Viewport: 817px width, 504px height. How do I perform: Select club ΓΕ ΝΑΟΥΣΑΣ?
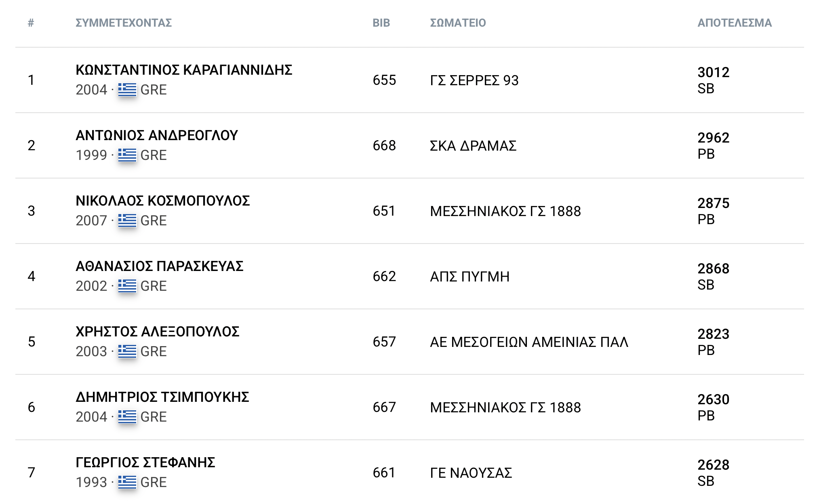471,473
